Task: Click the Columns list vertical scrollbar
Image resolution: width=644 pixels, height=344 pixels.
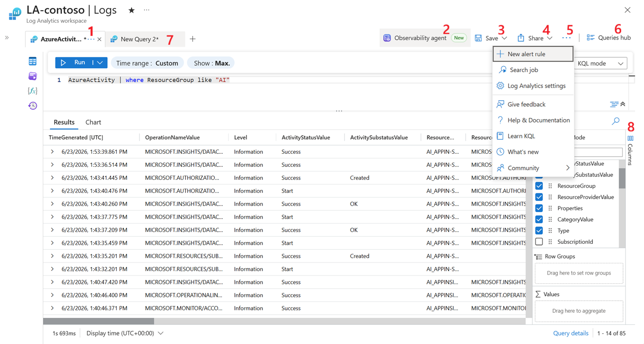Action: pos(622,179)
